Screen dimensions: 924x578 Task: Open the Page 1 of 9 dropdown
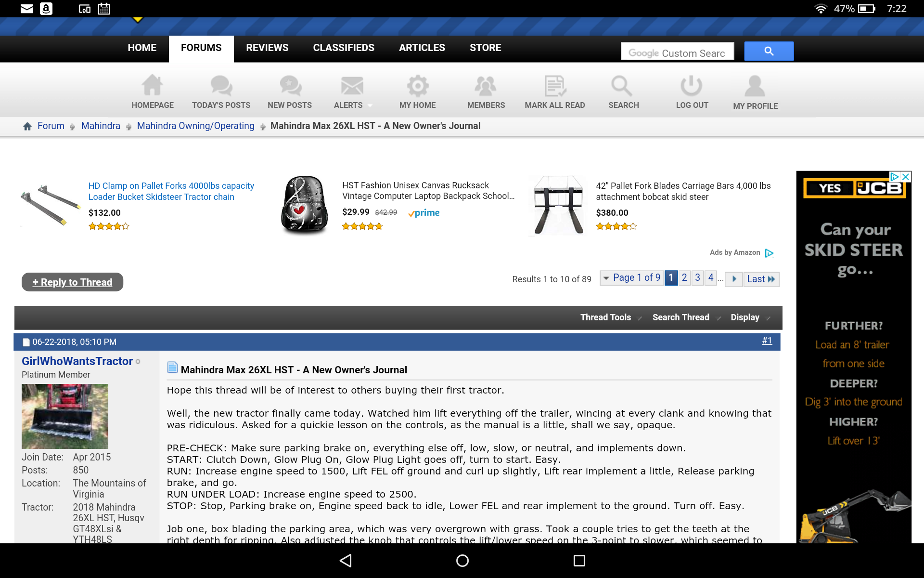[631, 278]
